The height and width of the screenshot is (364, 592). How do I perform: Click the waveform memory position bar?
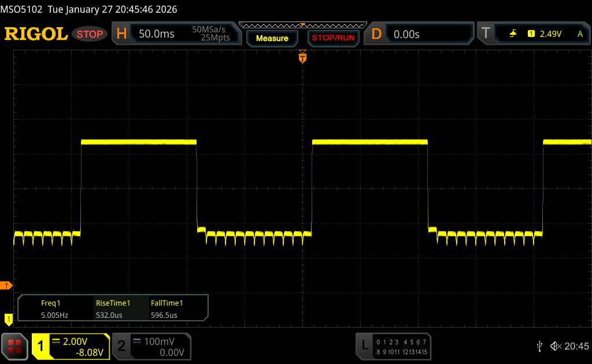pyautogui.click(x=302, y=25)
